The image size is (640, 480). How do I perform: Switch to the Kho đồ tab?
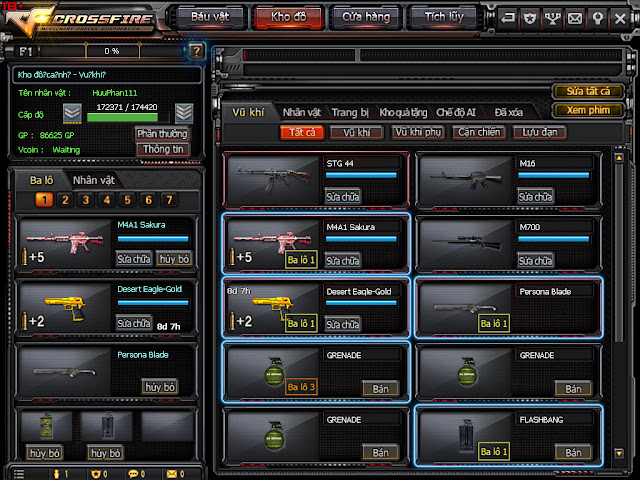point(288,17)
